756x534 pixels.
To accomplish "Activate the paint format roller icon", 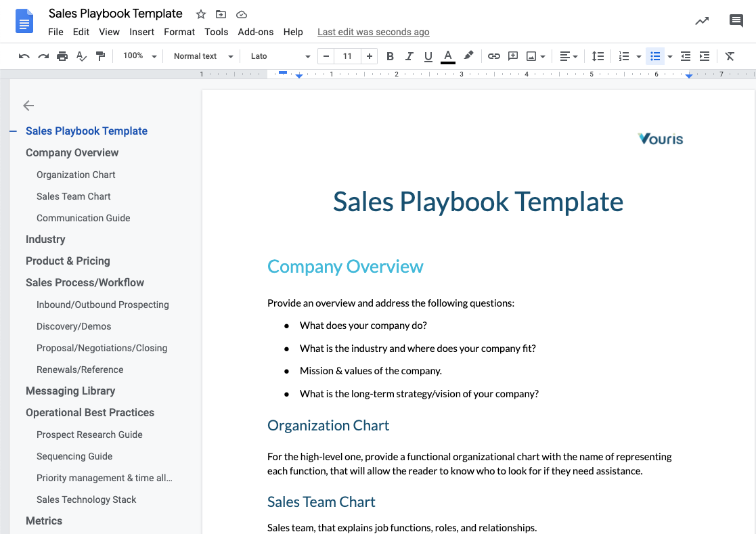I will coord(100,56).
